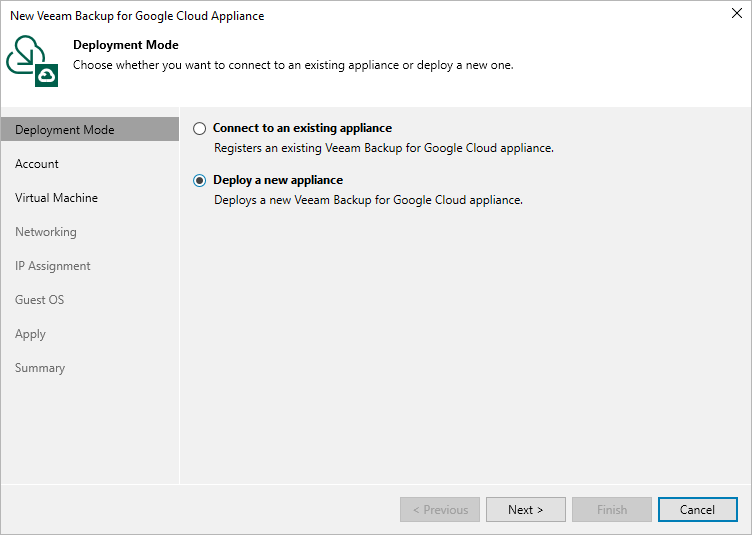Open the Deployment Mode step
752x535 pixels.
90,130
